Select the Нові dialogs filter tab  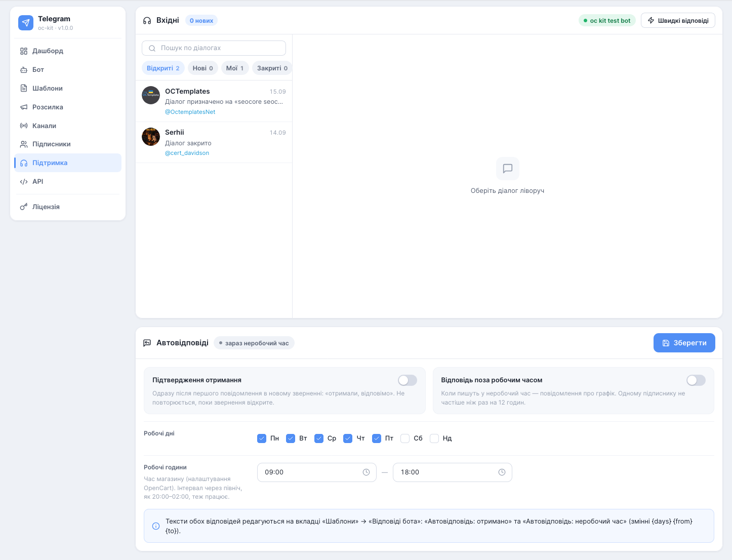(203, 68)
